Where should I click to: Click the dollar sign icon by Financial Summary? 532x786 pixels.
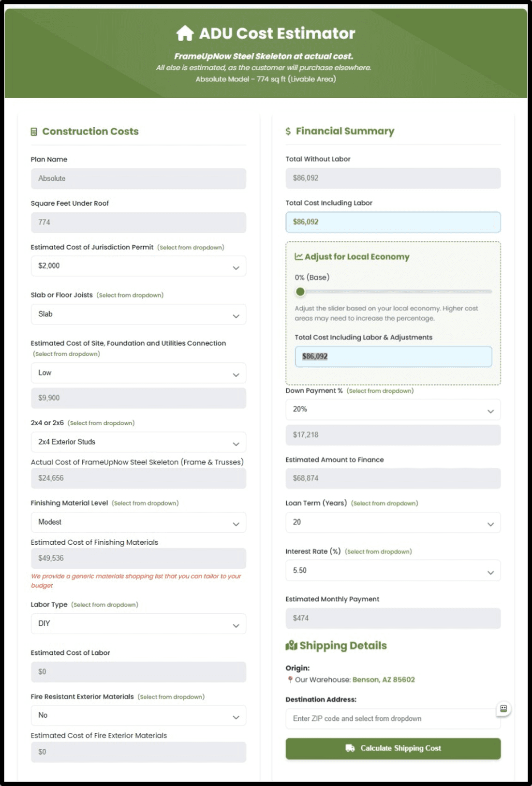pos(288,131)
